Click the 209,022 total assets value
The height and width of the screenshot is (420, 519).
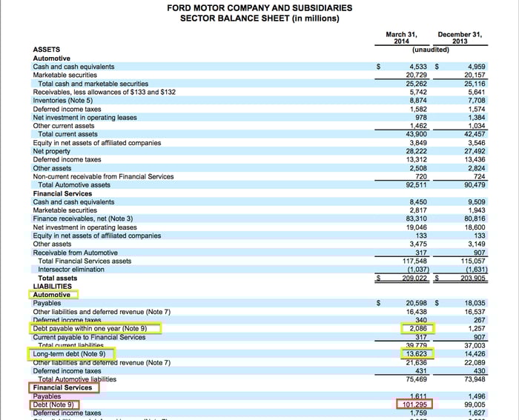tap(415, 279)
